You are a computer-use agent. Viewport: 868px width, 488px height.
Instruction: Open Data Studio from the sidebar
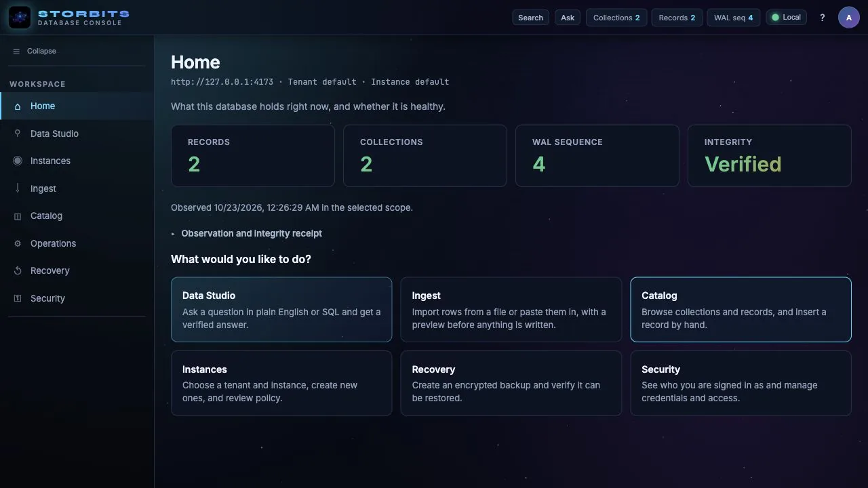click(77, 134)
